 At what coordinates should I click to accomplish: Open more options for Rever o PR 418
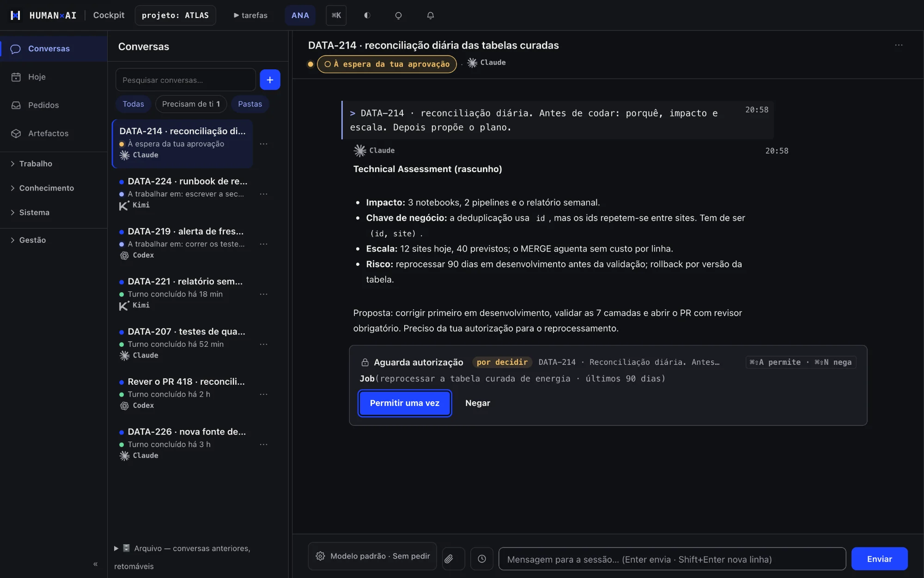click(x=264, y=394)
